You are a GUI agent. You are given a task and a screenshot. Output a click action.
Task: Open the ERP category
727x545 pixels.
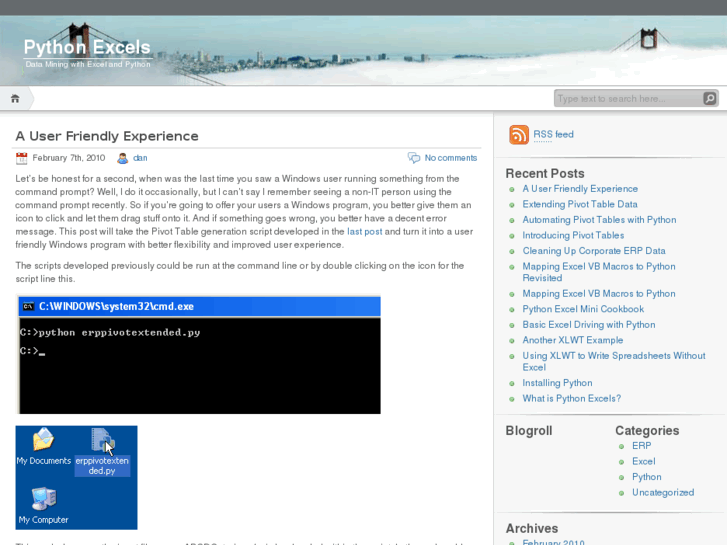point(642,446)
